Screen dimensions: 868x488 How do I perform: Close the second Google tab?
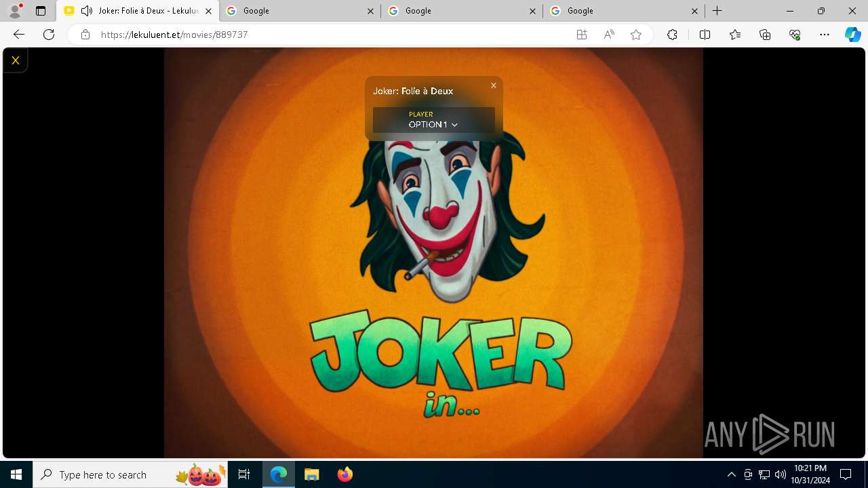pos(532,11)
